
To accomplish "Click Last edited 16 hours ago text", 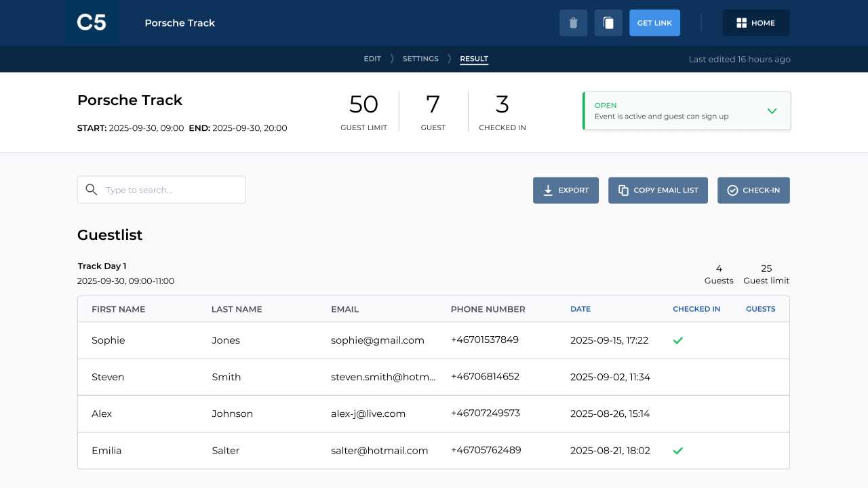I will [x=740, y=59].
